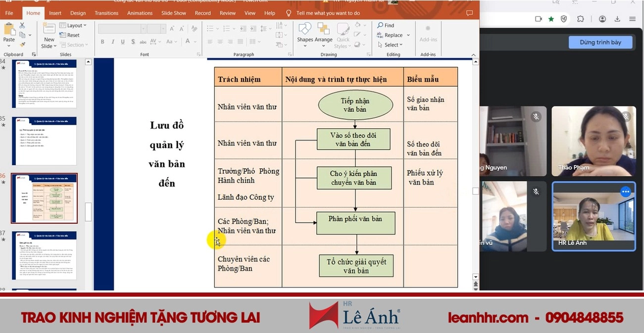Click the leanhhr.com link in footer
Viewport: 644px width, 333px height.
point(489,317)
